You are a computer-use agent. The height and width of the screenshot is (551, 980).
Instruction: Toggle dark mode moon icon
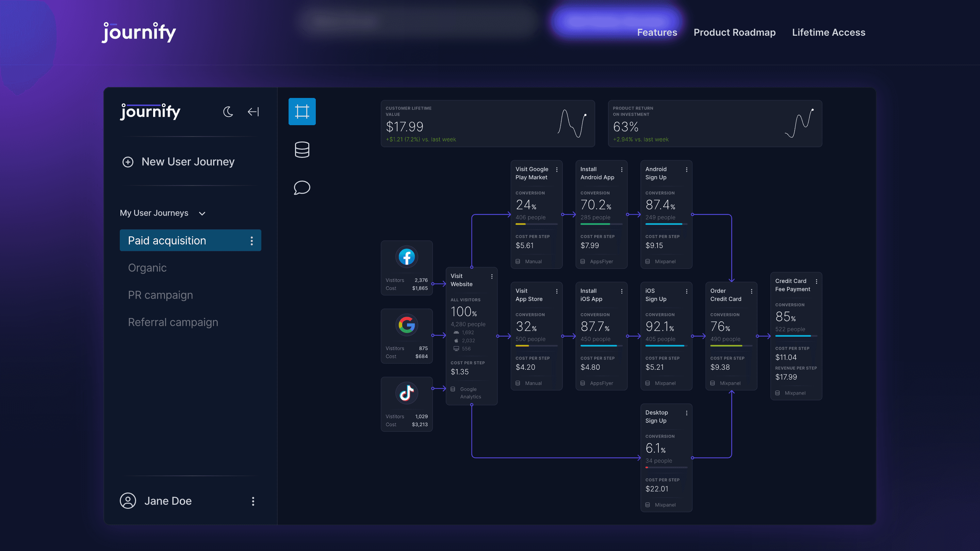(228, 112)
